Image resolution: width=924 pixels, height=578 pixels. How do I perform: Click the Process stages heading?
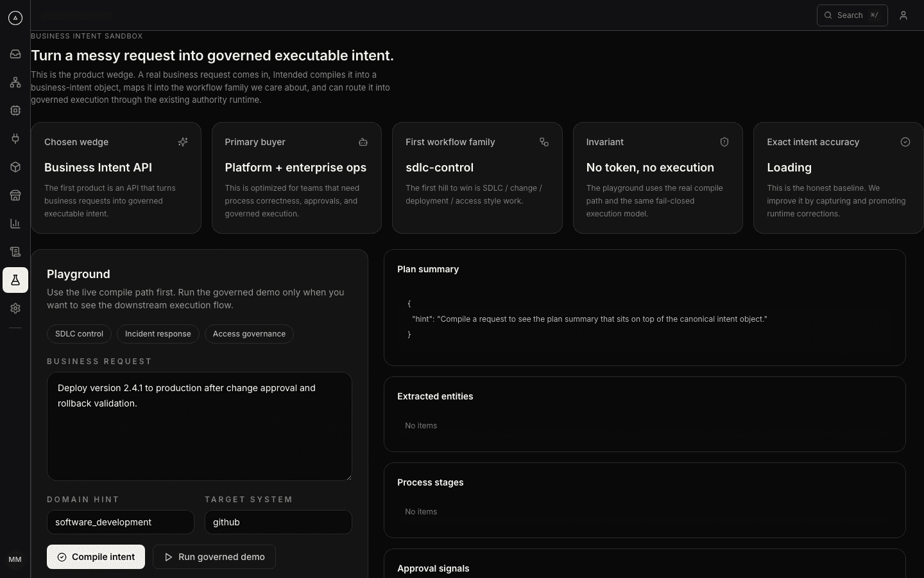(x=430, y=482)
